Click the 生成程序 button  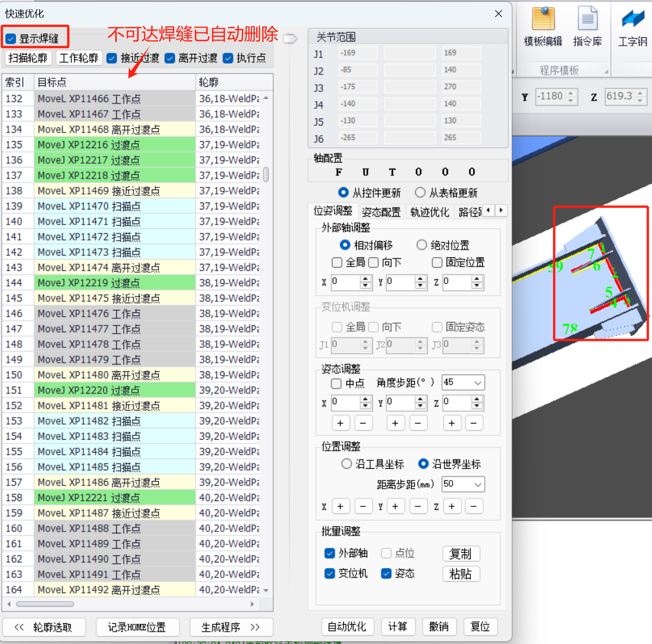click(231, 627)
